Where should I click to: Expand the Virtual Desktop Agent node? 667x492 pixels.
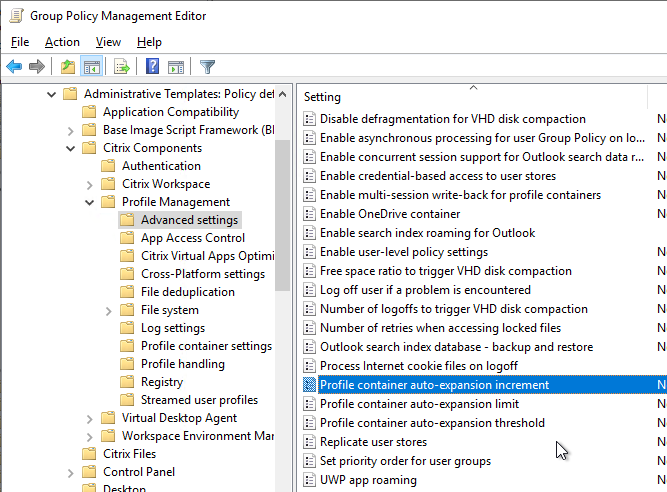pos(90,418)
